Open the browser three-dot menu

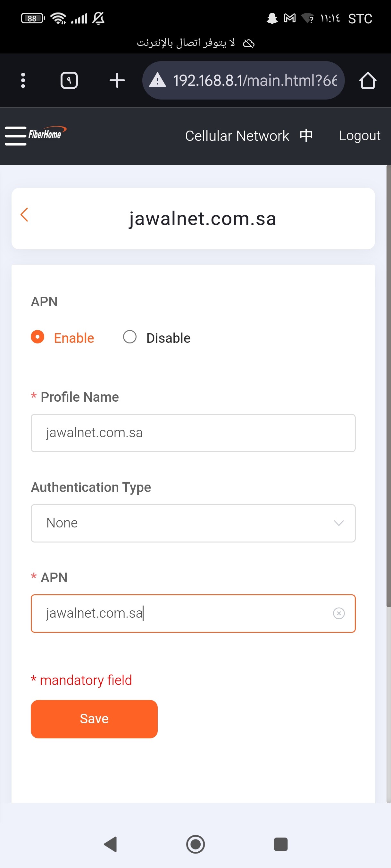click(x=23, y=81)
